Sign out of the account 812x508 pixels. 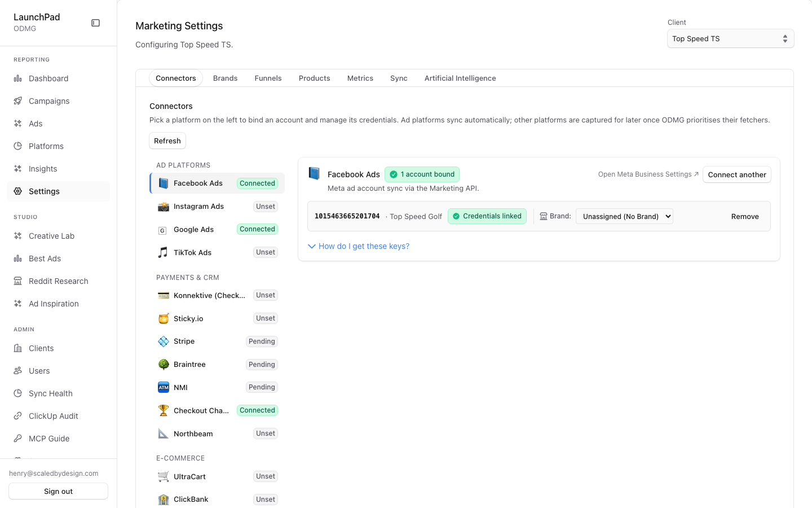59,491
